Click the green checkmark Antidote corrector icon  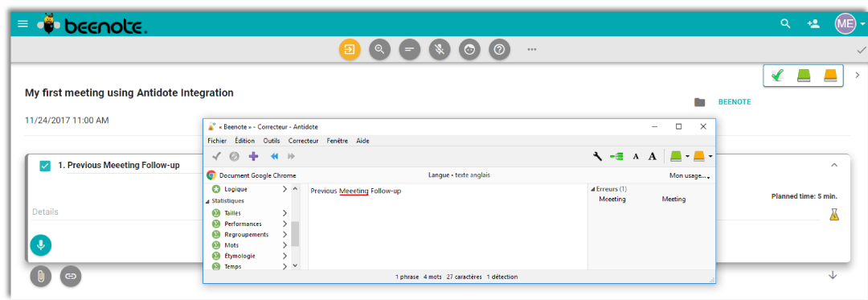[x=777, y=76]
